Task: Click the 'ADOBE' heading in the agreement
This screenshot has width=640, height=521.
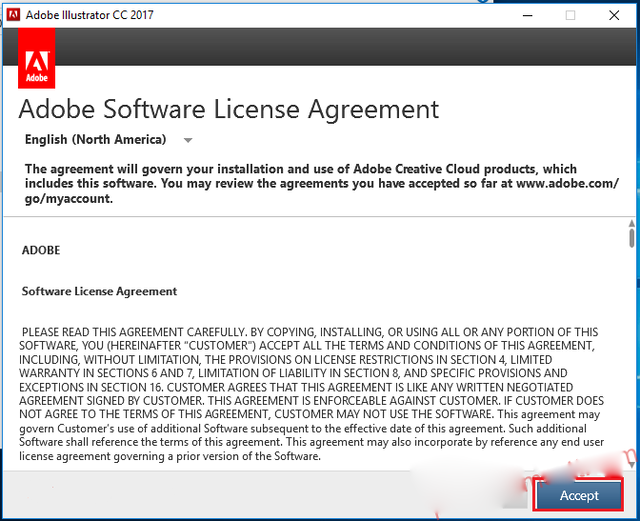Action: click(x=41, y=250)
